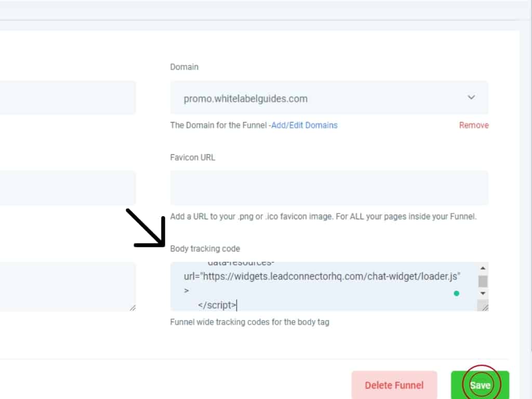Click the scroll up arrow in tracking code box
The image size is (532, 399).
pos(483,269)
